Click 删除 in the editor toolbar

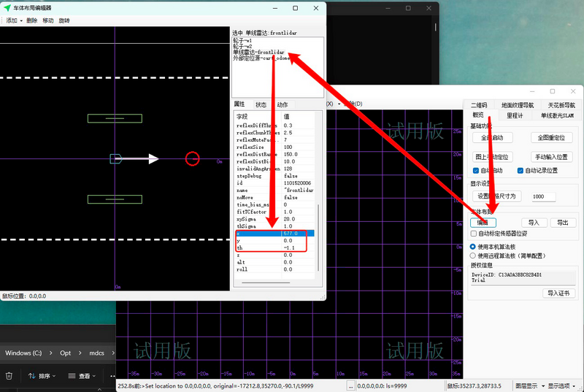pos(31,20)
